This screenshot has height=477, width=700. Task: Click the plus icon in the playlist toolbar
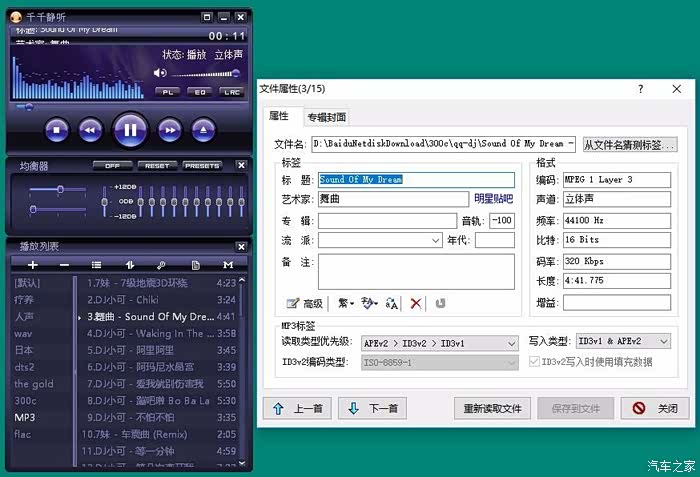(x=33, y=265)
